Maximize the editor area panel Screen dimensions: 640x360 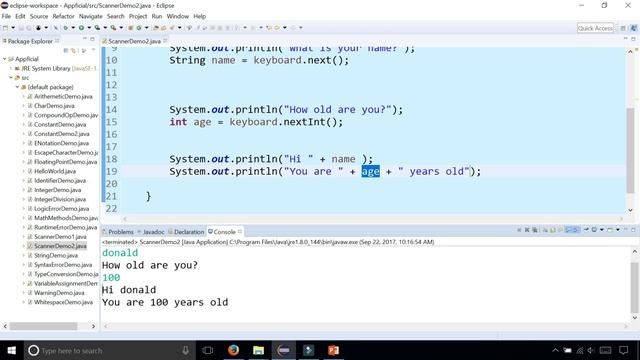click(x=633, y=39)
